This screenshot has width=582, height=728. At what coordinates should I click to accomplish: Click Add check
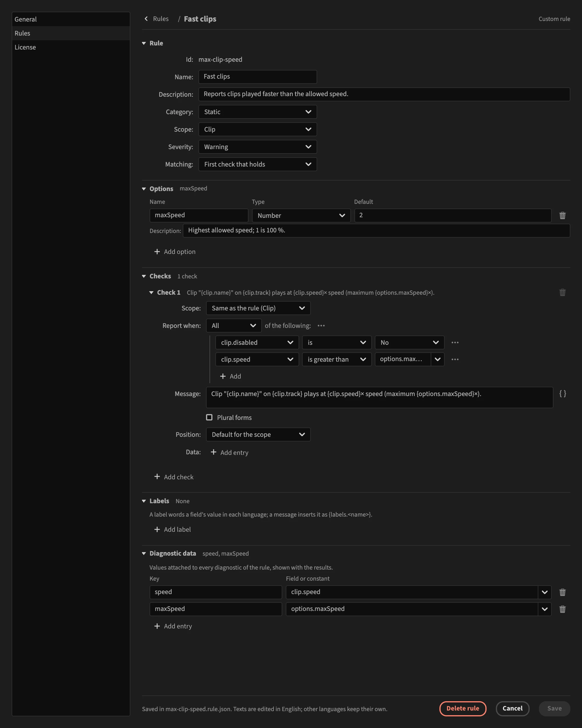tap(174, 477)
